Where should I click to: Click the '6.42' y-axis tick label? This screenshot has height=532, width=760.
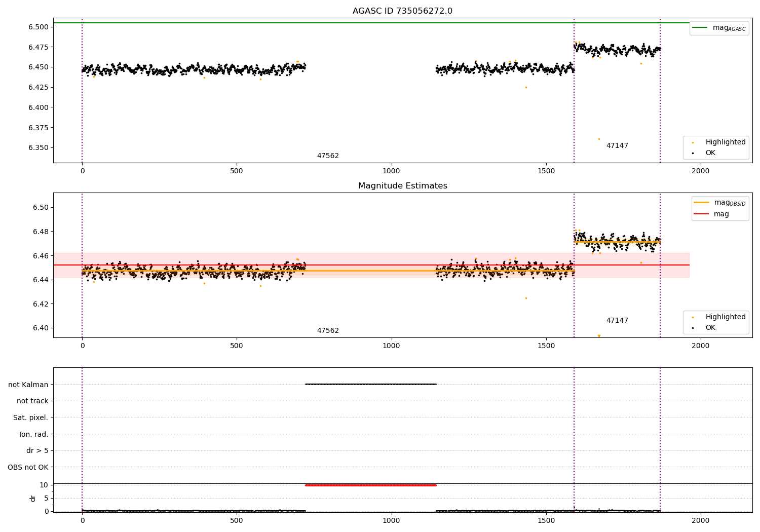tap(41, 304)
